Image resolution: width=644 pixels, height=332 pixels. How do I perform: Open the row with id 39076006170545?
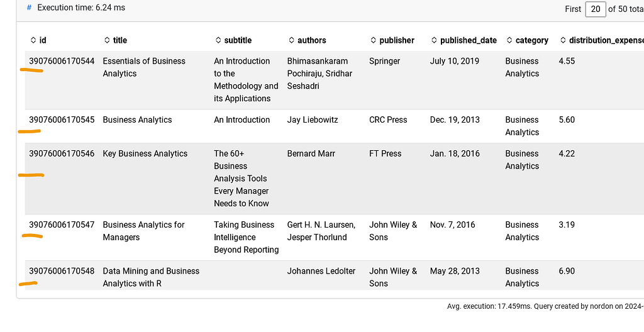62,119
